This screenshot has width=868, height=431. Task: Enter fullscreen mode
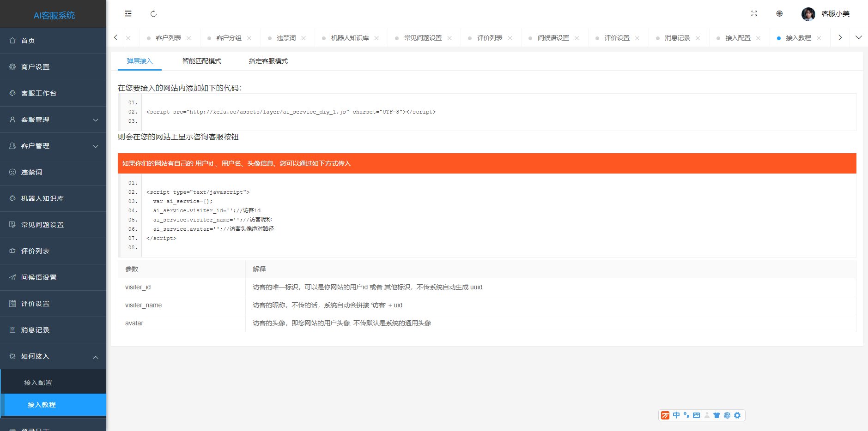pos(754,14)
